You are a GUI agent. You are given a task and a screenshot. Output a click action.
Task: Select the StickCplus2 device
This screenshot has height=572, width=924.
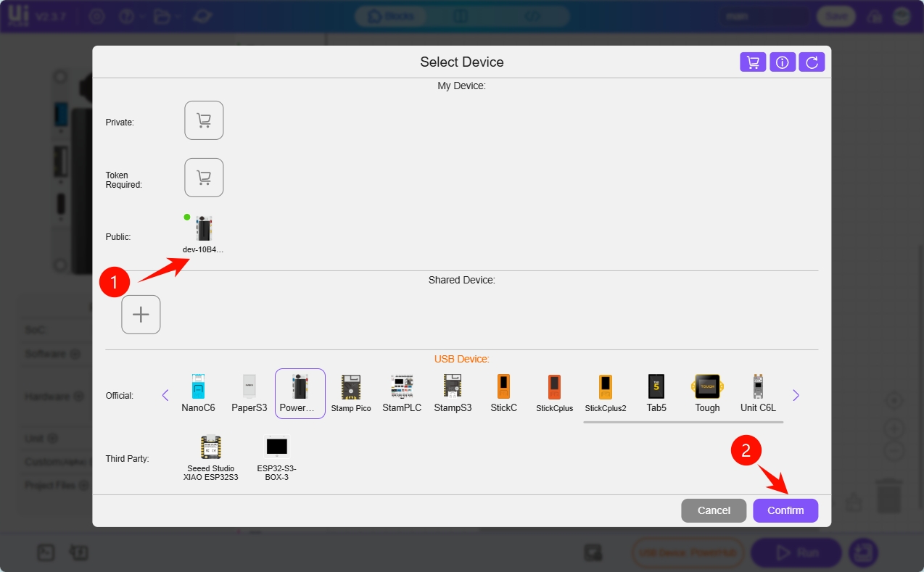[x=606, y=394]
